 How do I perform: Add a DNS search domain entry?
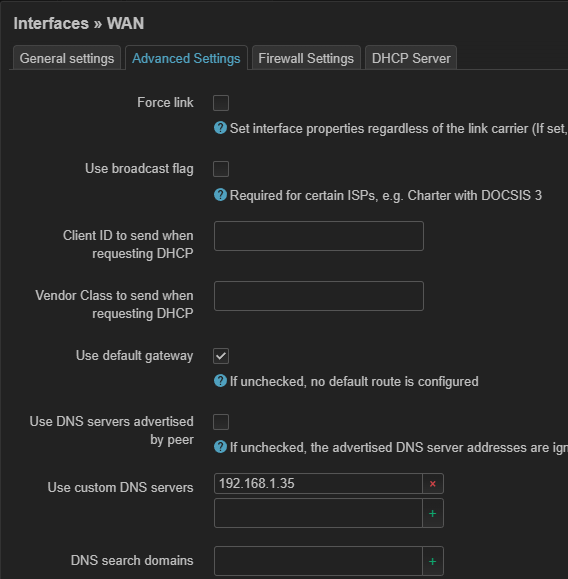433,561
